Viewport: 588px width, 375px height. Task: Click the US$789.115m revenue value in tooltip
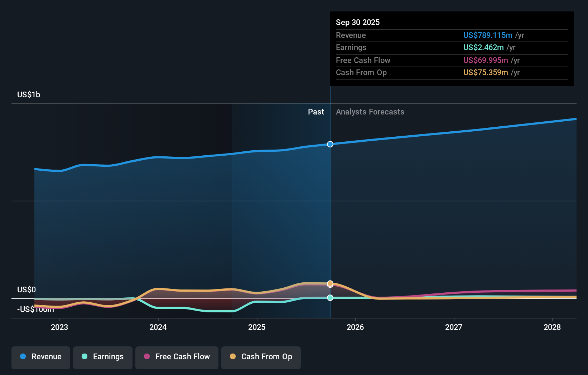tap(487, 35)
